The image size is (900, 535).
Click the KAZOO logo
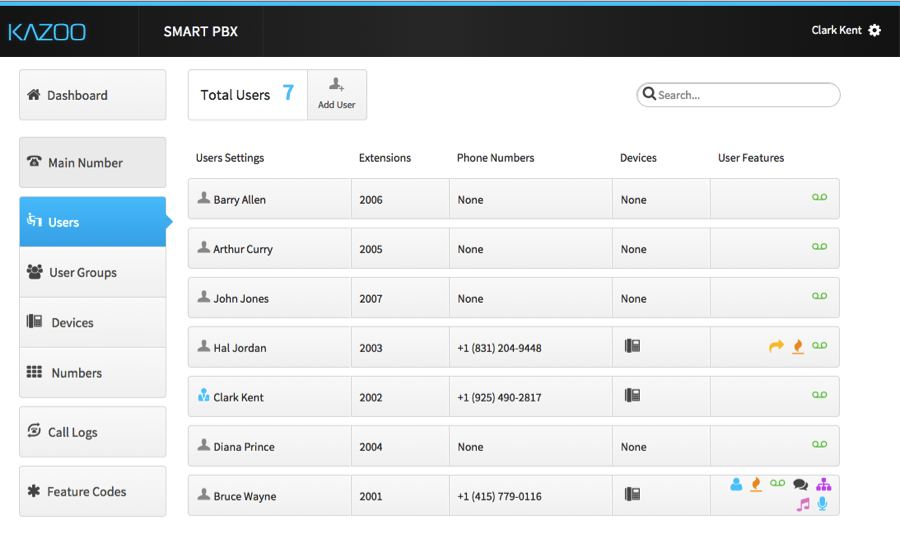click(x=47, y=32)
